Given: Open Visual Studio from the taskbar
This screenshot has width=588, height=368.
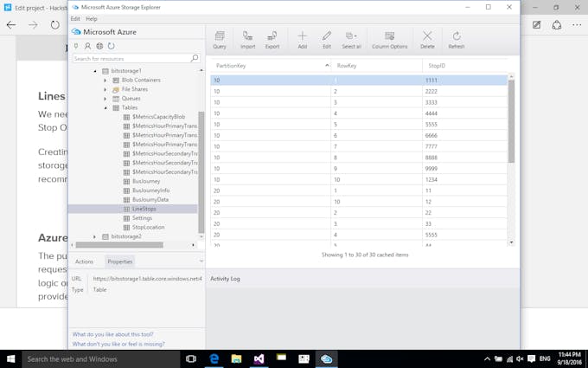Looking at the screenshot, I should pos(258,358).
